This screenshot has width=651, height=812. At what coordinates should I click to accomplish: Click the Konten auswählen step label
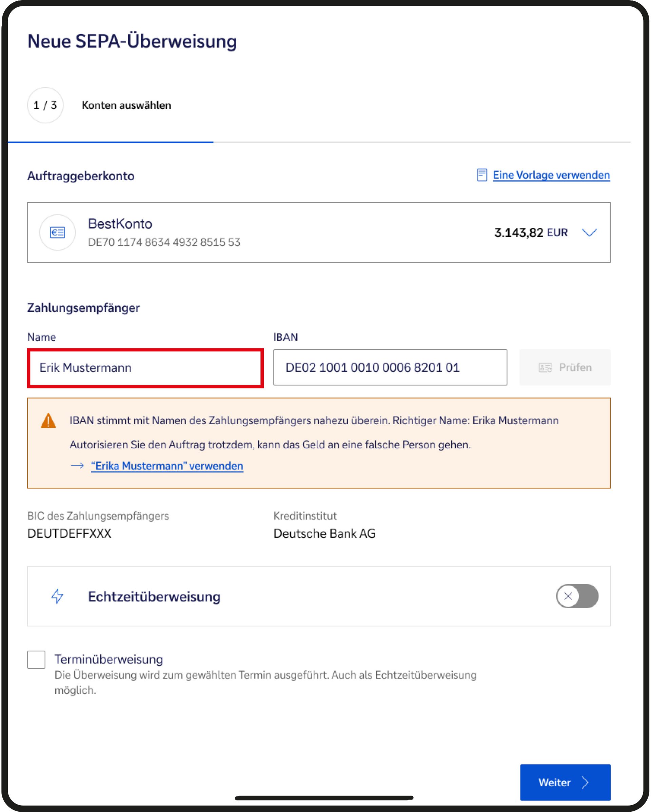click(126, 105)
